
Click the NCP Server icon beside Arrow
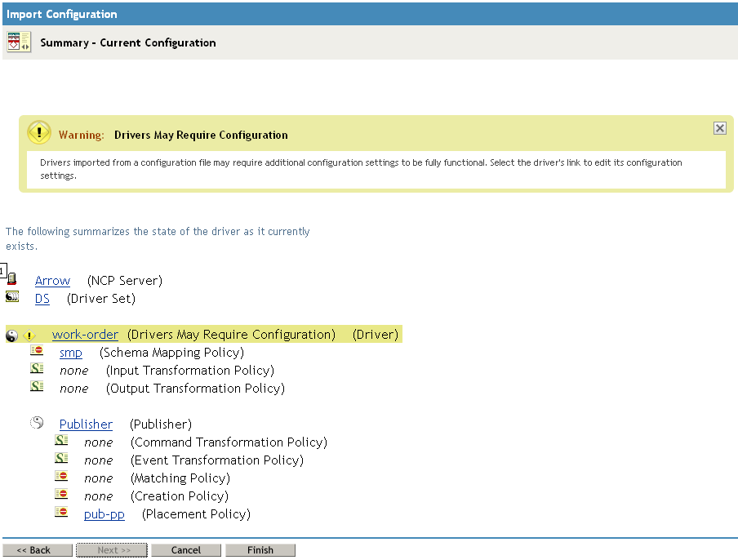11,279
